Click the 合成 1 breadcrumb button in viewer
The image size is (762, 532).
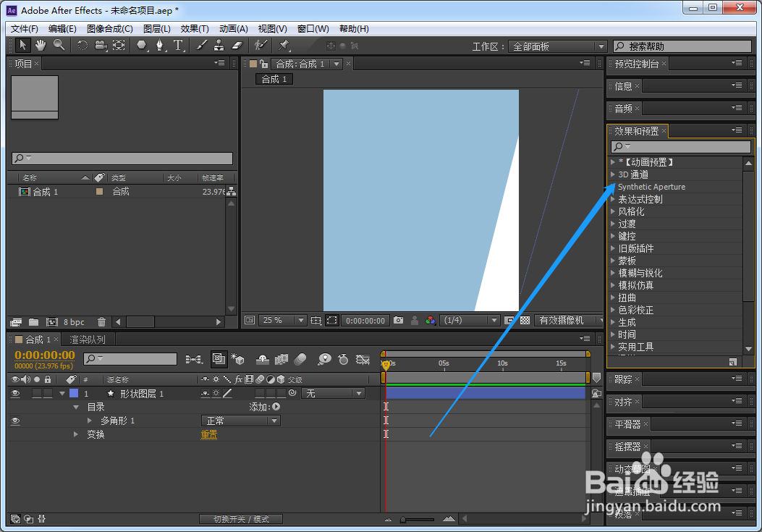274,80
